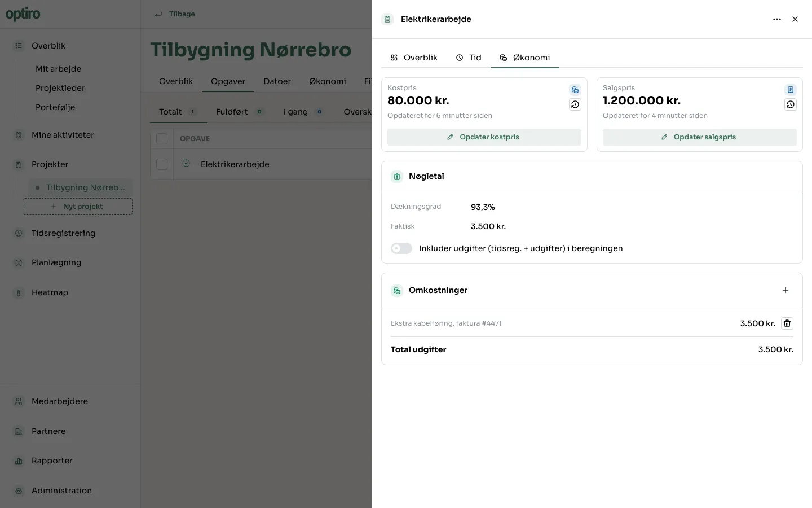The height and width of the screenshot is (508, 812).
Task: Click the Opdater kostpris button
Action: [484, 137]
